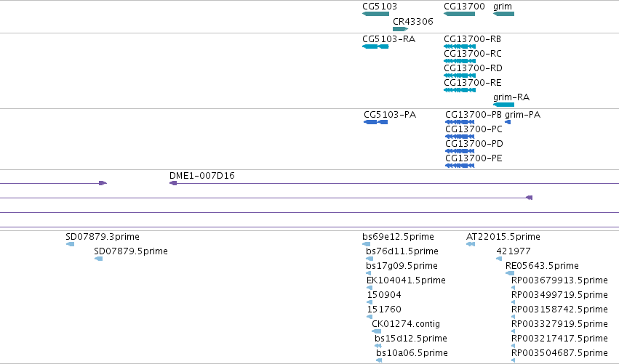The width and height of the screenshot is (619, 364).
Task: Select the bs76d11.5prime EST marker
Action: [x=370, y=259]
